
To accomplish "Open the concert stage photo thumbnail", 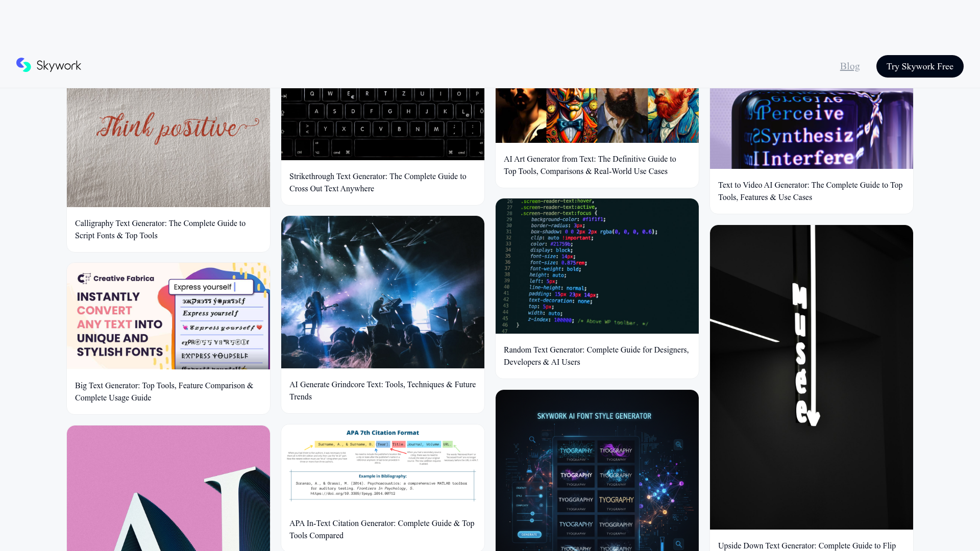I will [383, 292].
